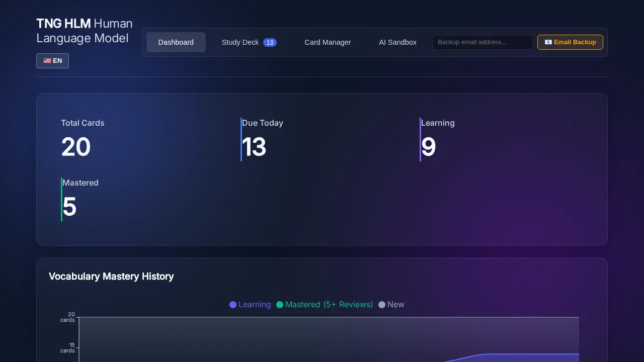644x362 pixels.
Task: Select the Learning count value 9
Action: (x=428, y=147)
